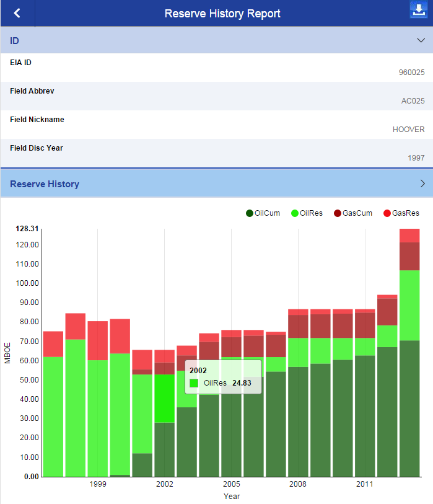This screenshot has height=504, width=433.
Task: Click the green swatch in the 2002 tooltip
Action: (195, 383)
